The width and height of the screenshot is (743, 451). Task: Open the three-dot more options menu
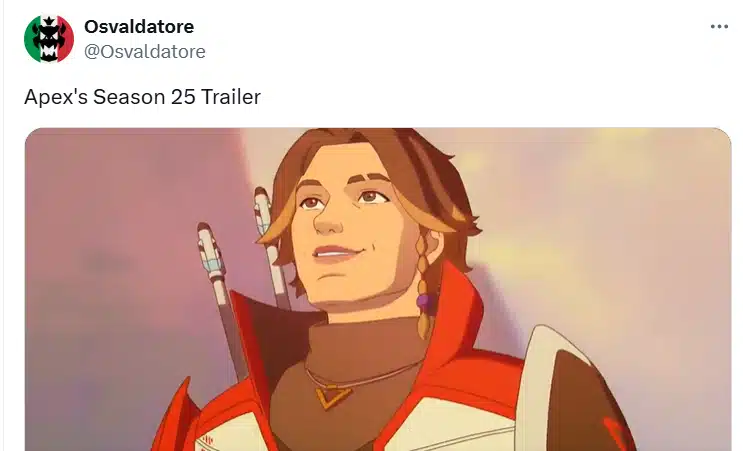coord(719,27)
